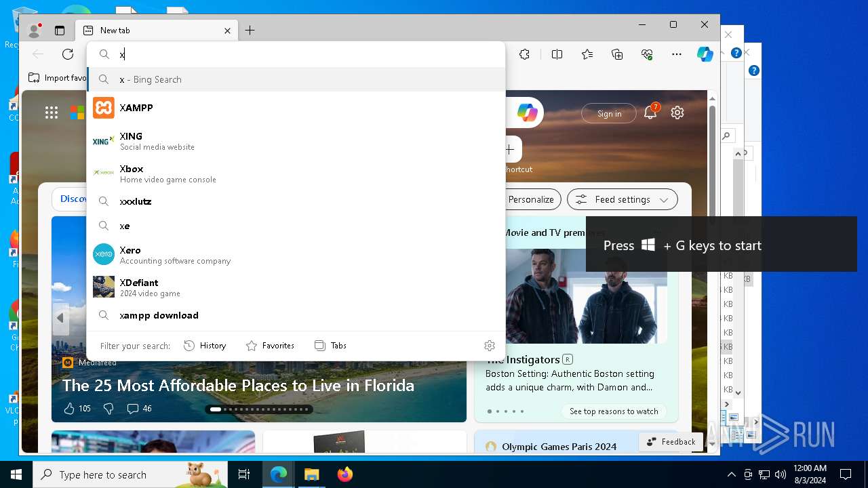Open The Instigators movie image
The image size is (868, 488).
tap(586, 296)
